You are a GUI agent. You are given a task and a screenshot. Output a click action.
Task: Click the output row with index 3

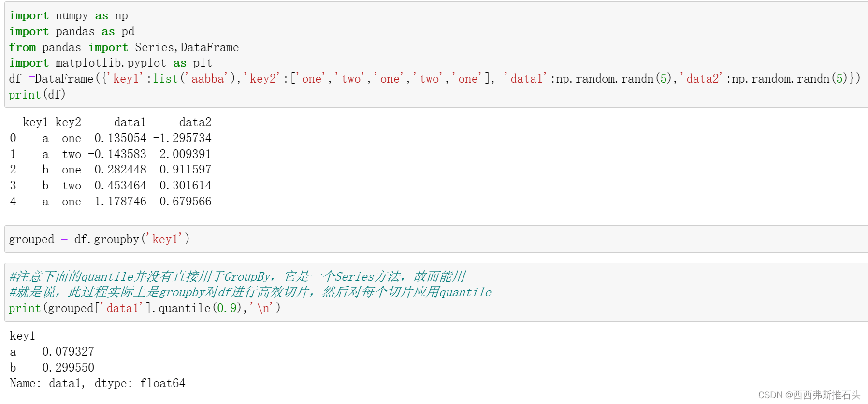111,186
